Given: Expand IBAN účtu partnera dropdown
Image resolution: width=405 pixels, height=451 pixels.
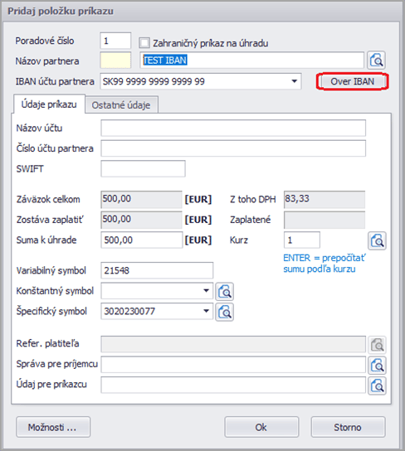Looking at the screenshot, I should coord(294,81).
